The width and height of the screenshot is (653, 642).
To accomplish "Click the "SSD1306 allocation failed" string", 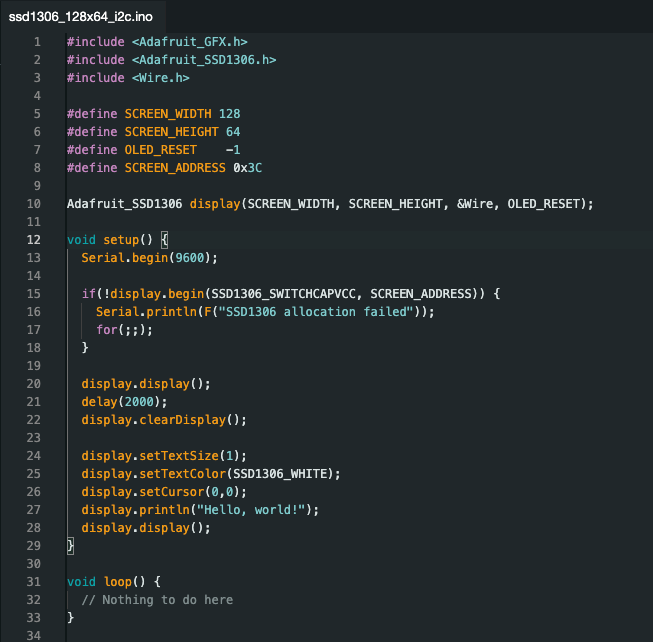I will (316, 312).
